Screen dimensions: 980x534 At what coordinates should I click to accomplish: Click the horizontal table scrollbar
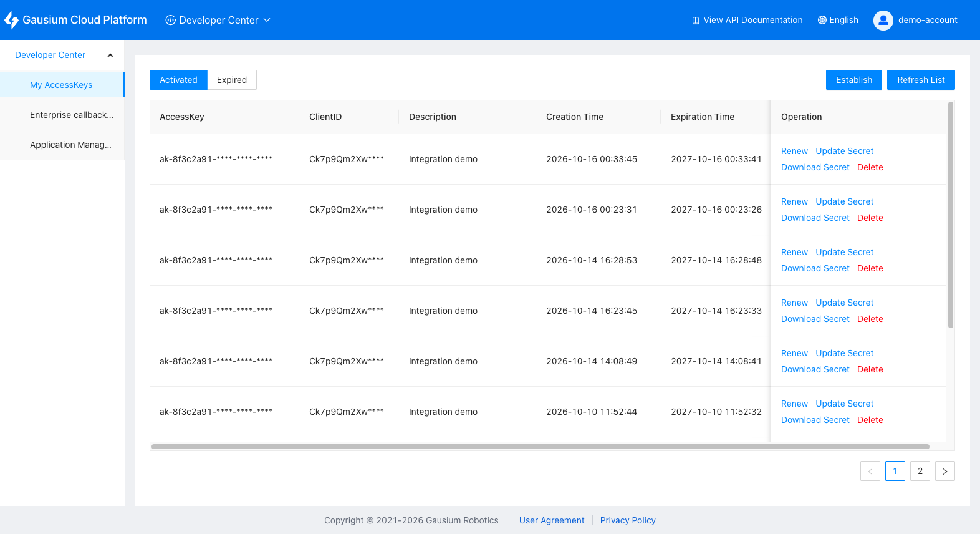[540, 447]
